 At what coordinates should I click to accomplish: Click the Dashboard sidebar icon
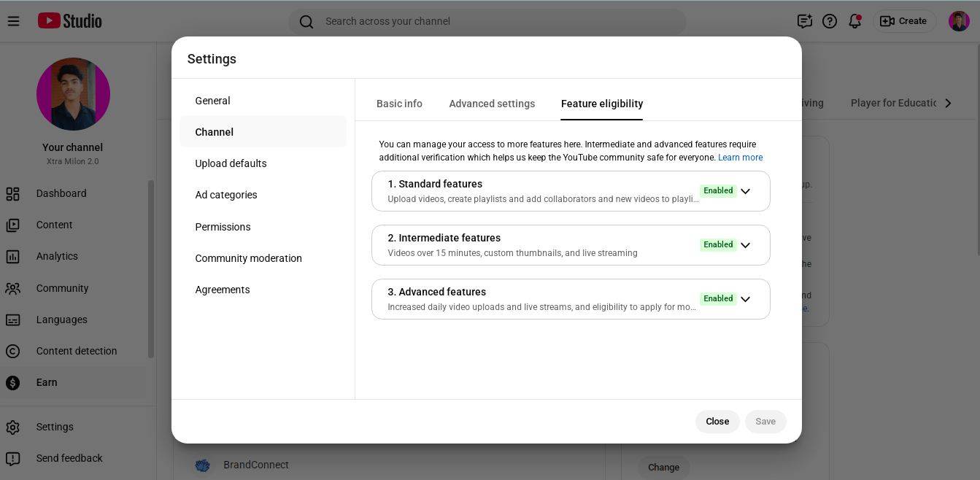click(x=13, y=193)
